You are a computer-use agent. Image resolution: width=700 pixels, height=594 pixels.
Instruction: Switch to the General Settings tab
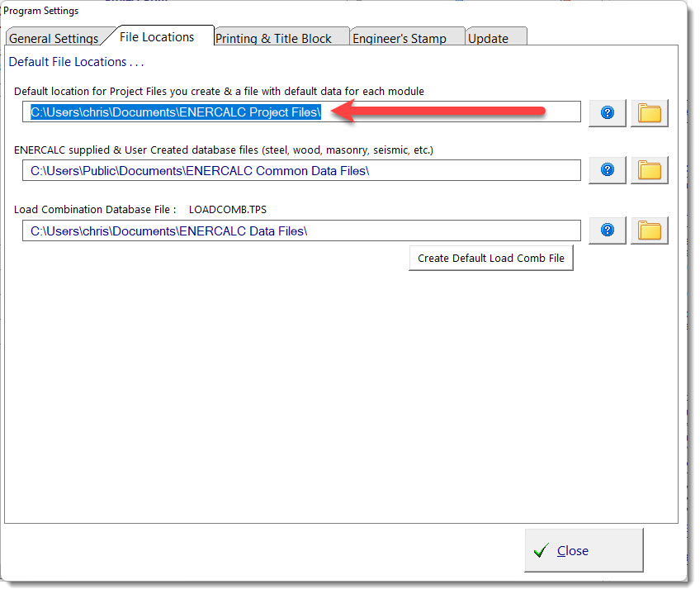(54, 39)
